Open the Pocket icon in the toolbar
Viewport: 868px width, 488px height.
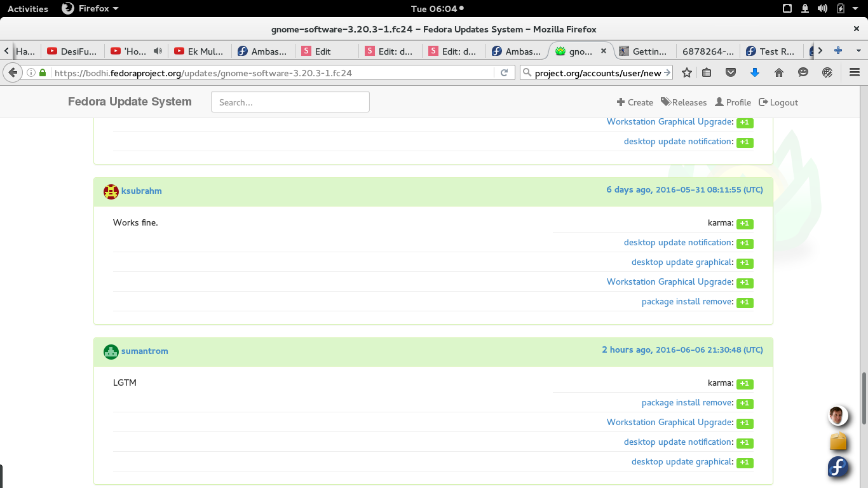[x=731, y=73]
